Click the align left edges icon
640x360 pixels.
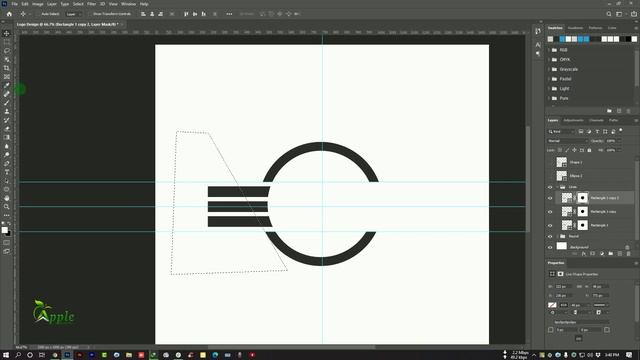point(143,14)
